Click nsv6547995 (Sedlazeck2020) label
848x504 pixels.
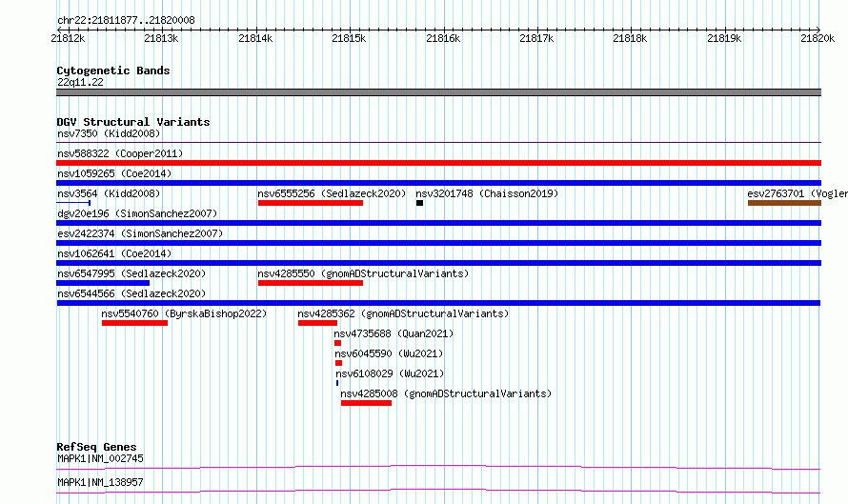point(131,273)
